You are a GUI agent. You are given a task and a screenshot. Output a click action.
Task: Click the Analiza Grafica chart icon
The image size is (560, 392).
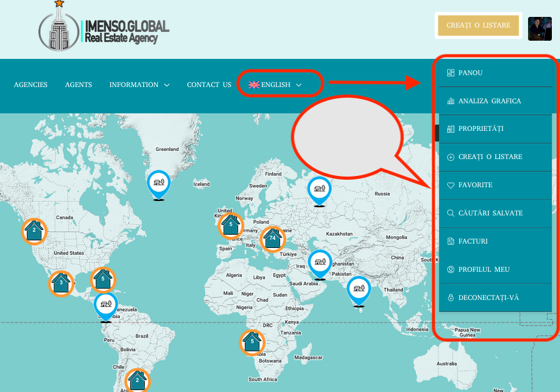(451, 101)
